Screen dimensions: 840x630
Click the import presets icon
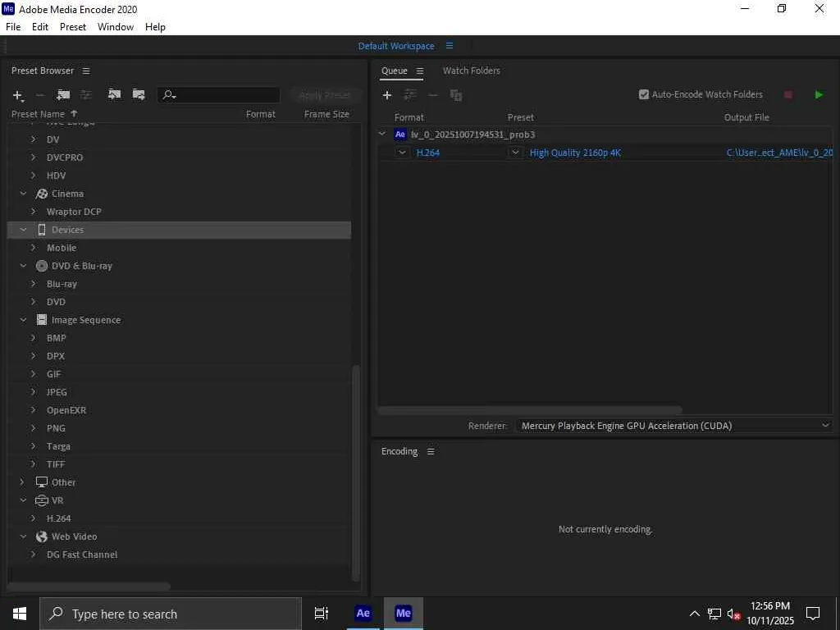(114, 95)
